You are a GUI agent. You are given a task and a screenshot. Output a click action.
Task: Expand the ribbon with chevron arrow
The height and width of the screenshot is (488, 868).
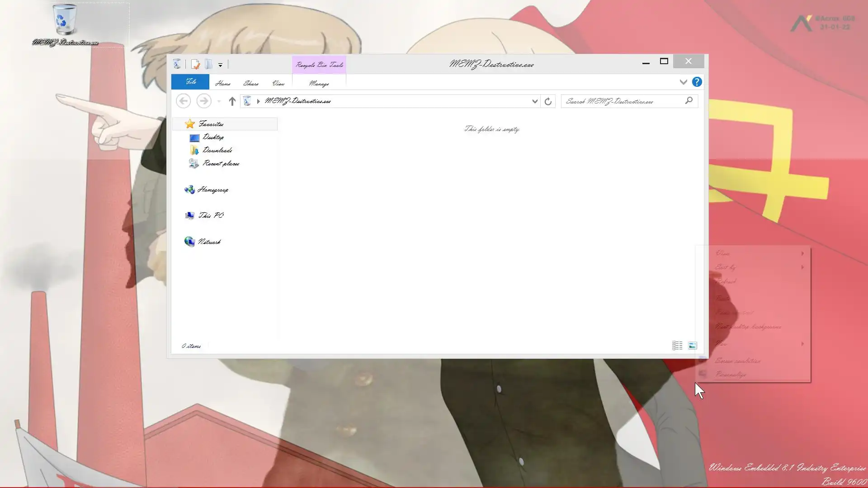pyautogui.click(x=683, y=82)
